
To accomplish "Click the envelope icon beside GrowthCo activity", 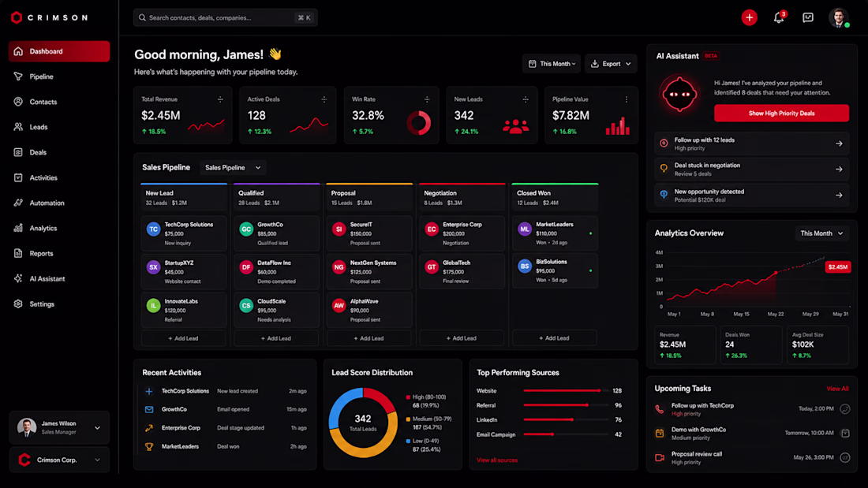I will pyautogui.click(x=149, y=409).
